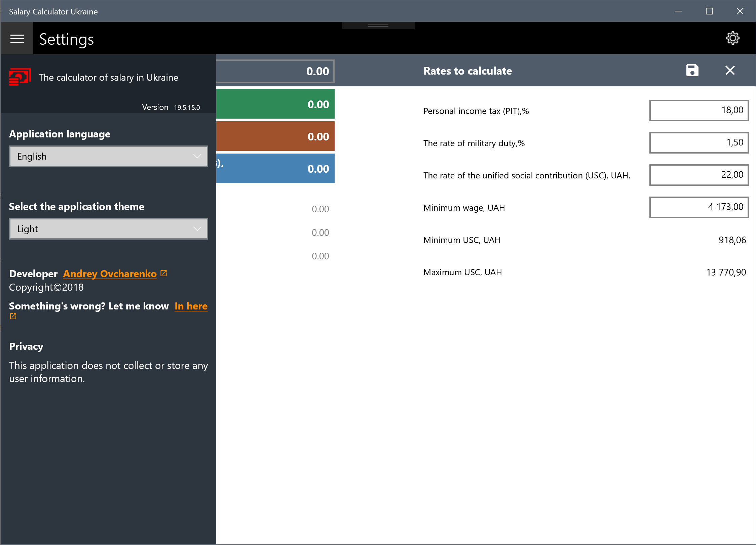Image resolution: width=756 pixels, height=545 pixels.
Task: Minimize the Salary Calculator Ukraine window
Action: (678, 11)
